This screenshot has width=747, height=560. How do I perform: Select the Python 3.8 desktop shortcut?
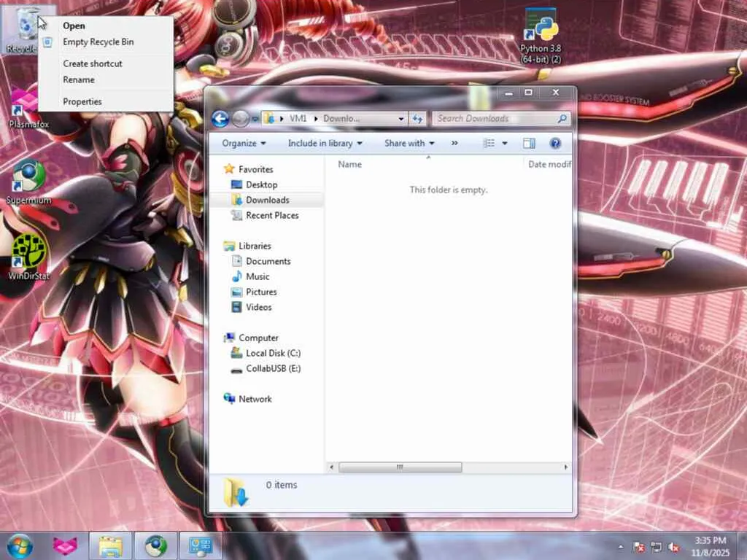(x=541, y=36)
